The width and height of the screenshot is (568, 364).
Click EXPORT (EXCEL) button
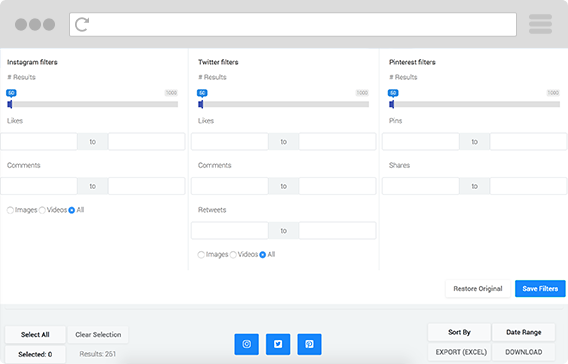(x=459, y=352)
